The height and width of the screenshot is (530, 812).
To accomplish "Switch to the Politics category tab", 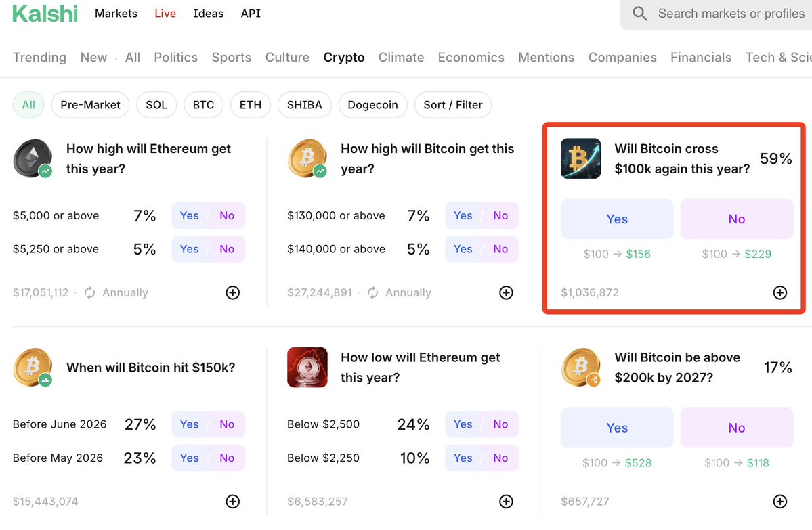I will click(x=175, y=58).
